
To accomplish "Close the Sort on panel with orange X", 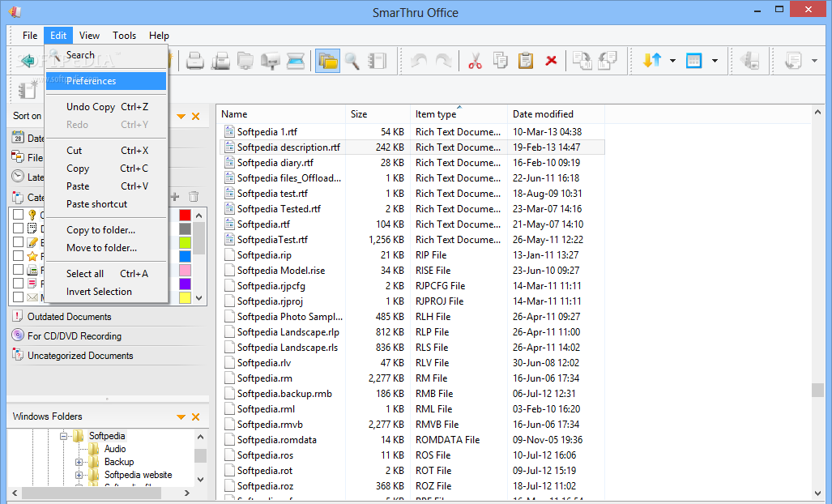I will 196,116.
